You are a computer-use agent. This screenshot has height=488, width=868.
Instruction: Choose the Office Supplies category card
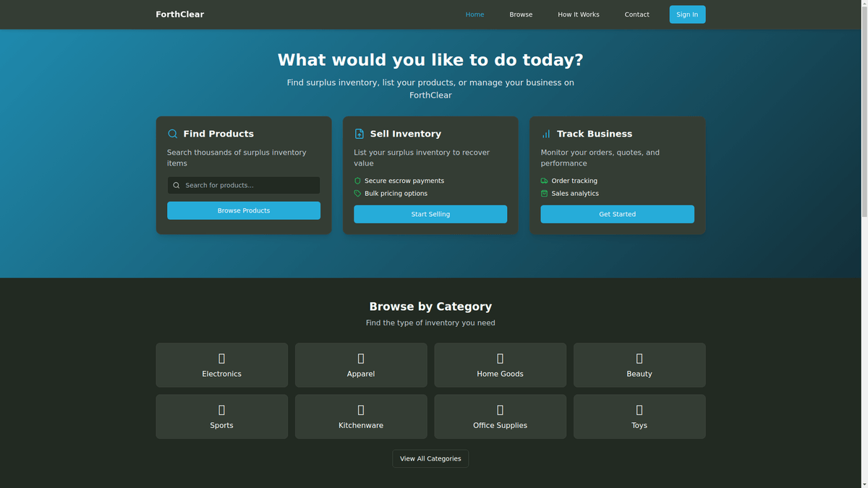(500, 416)
